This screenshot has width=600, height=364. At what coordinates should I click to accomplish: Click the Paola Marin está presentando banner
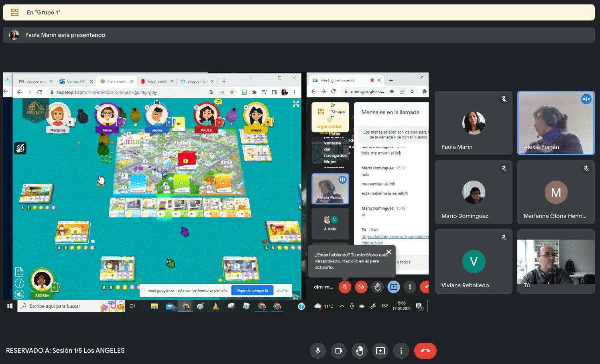(299, 35)
